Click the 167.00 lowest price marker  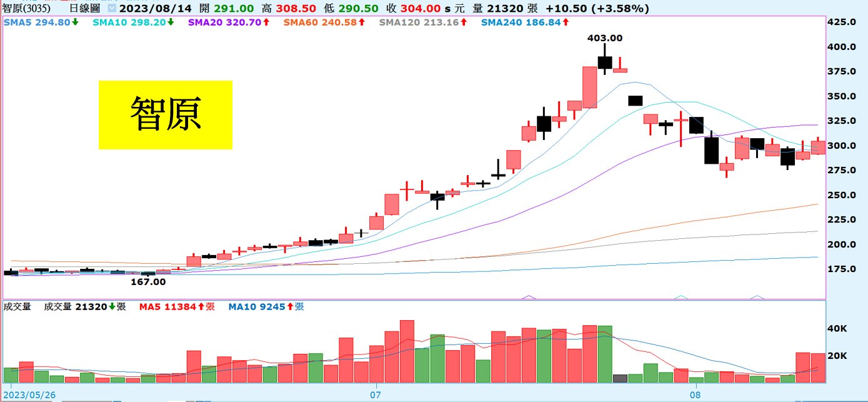pos(148,282)
